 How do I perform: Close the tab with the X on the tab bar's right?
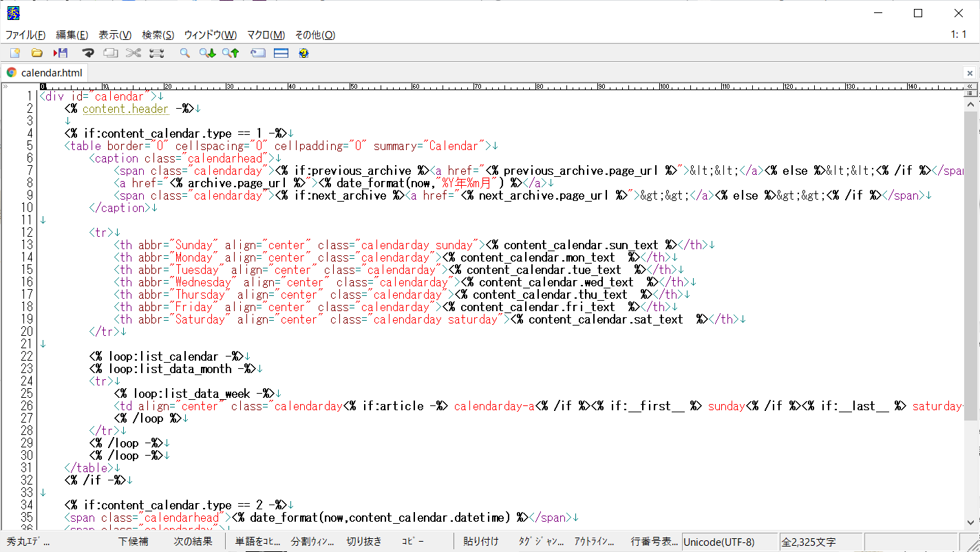pyautogui.click(x=970, y=73)
